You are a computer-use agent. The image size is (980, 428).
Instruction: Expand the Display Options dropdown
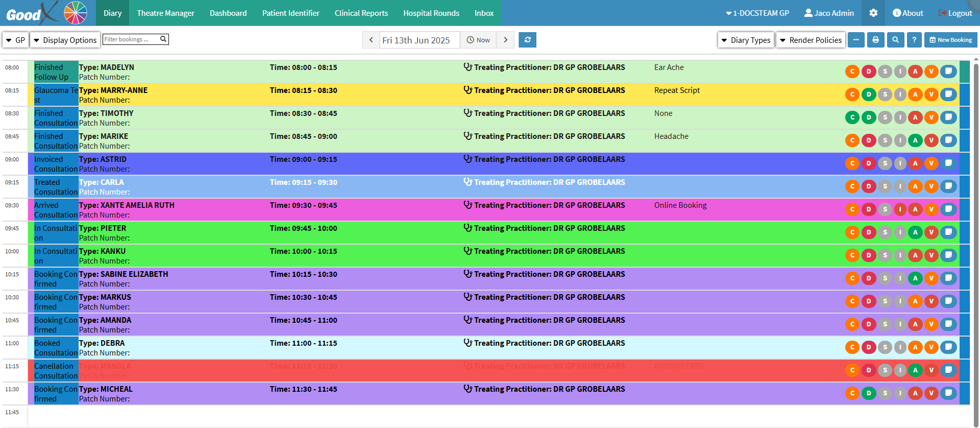[x=65, y=40]
